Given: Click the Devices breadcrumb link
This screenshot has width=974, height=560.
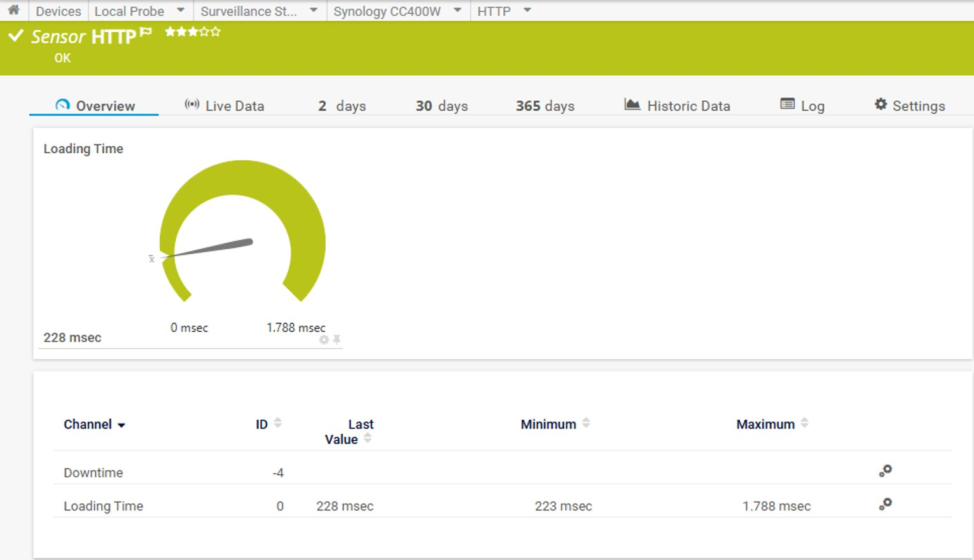Looking at the screenshot, I should tap(59, 11).
